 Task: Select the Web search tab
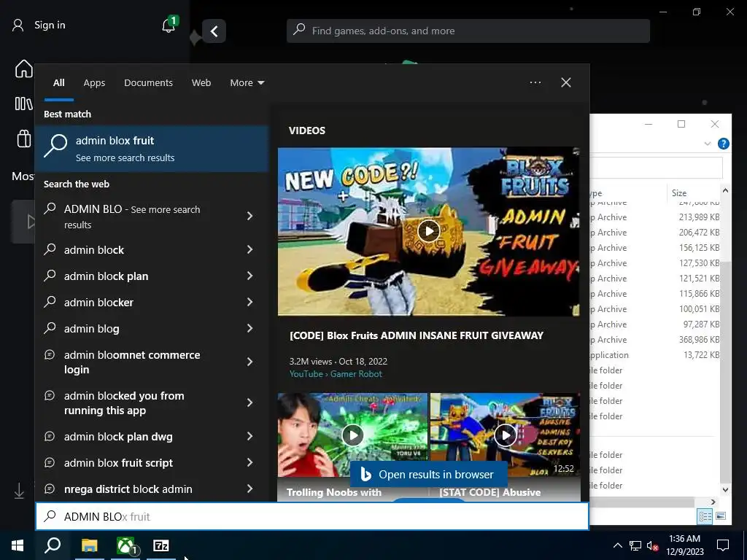click(x=201, y=83)
